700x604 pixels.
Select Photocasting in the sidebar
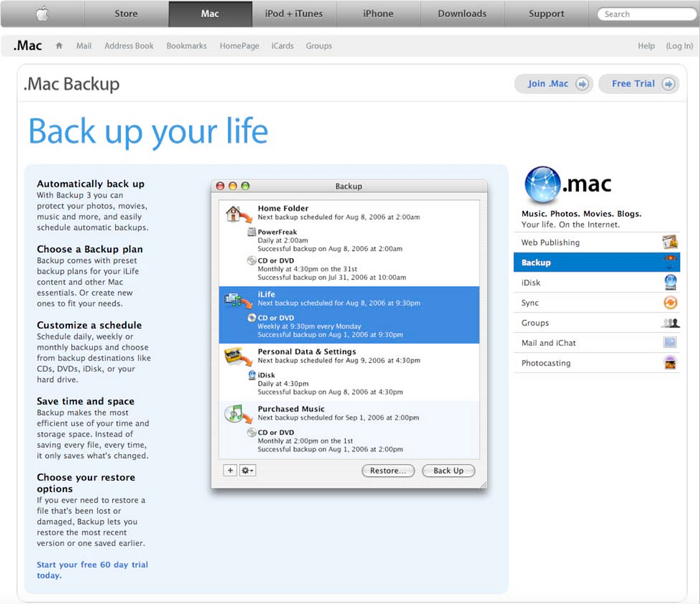597,363
